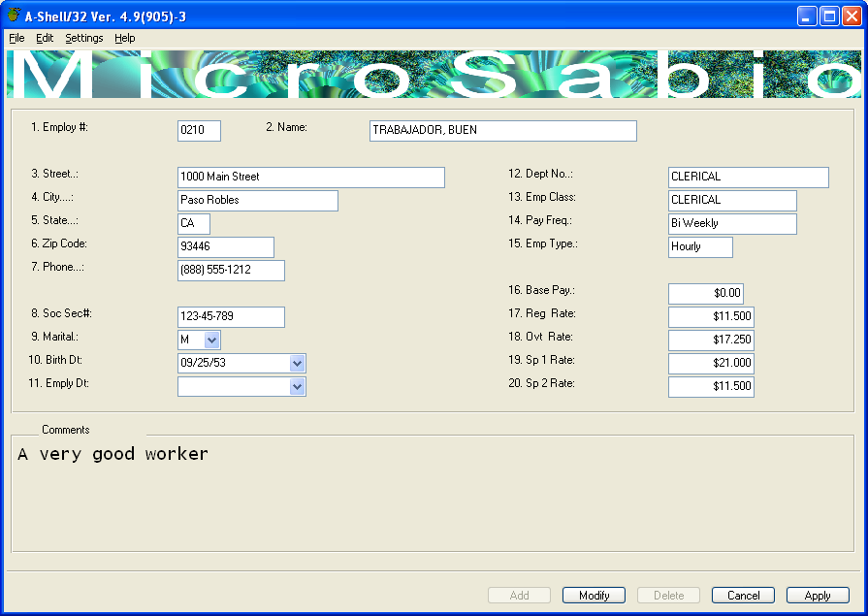Select the Employ # input field
This screenshot has height=616, width=868.
(199, 131)
